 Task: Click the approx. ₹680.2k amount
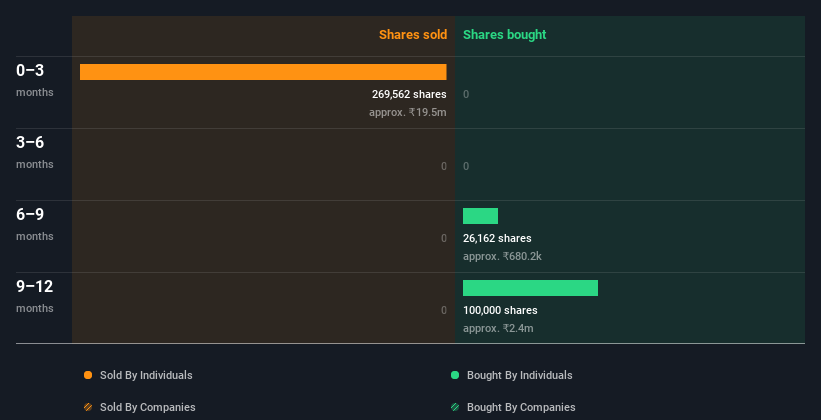click(x=502, y=256)
